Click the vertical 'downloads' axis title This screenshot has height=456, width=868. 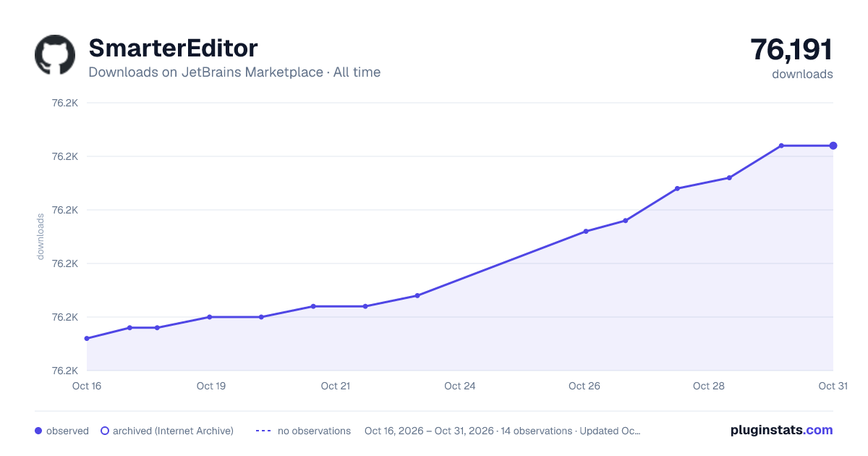click(x=41, y=237)
